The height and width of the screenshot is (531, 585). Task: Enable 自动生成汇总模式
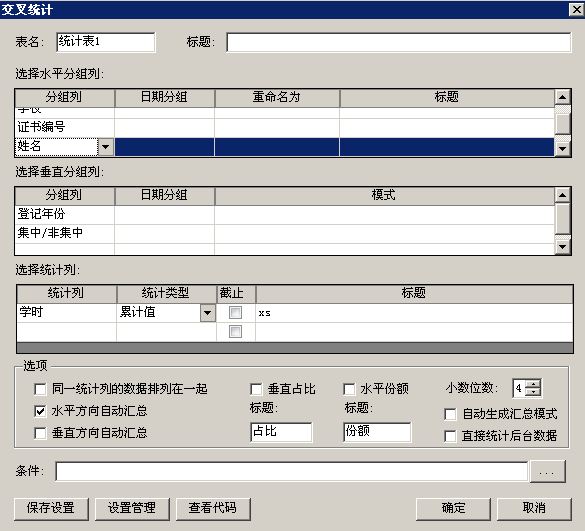pos(450,414)
